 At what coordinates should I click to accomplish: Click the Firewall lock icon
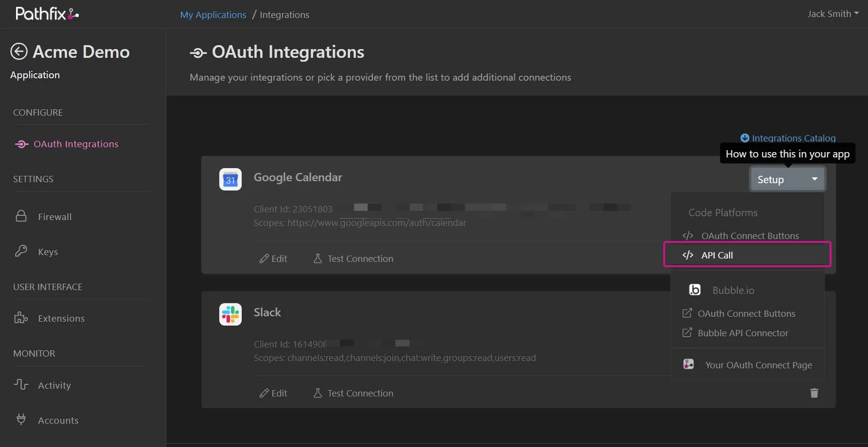tap(21, 216)
